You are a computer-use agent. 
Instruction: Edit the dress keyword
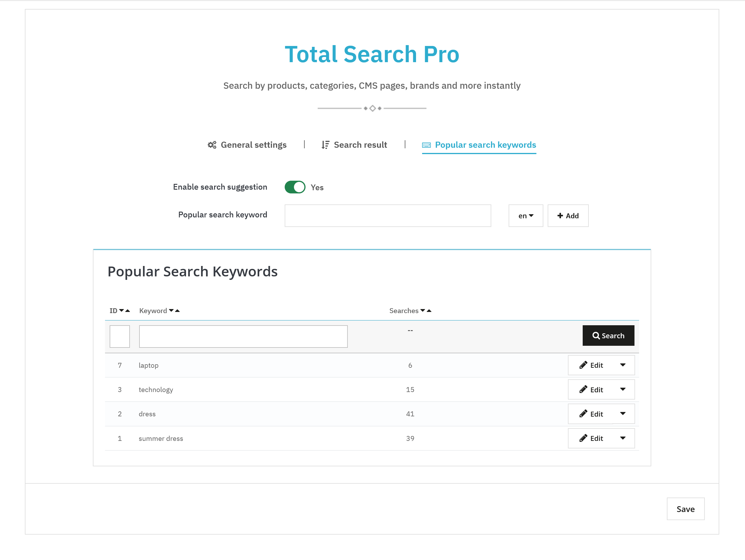pyautogui.click(x=591, y=414)
